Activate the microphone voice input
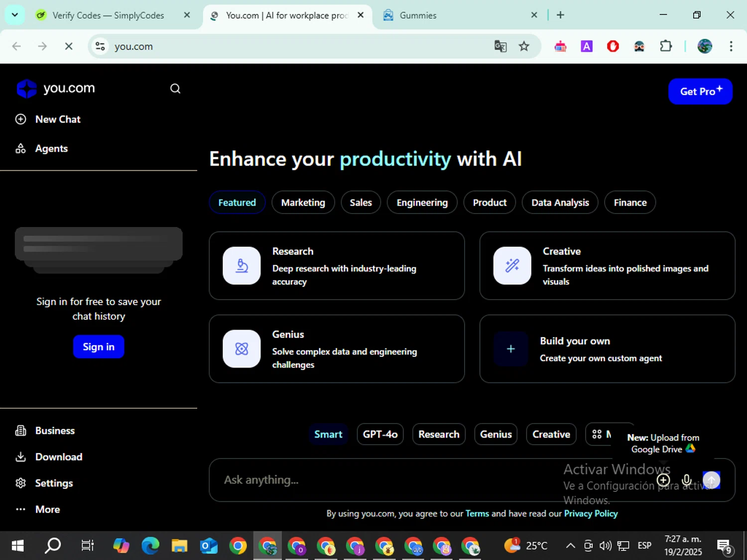 click(687, 480)
